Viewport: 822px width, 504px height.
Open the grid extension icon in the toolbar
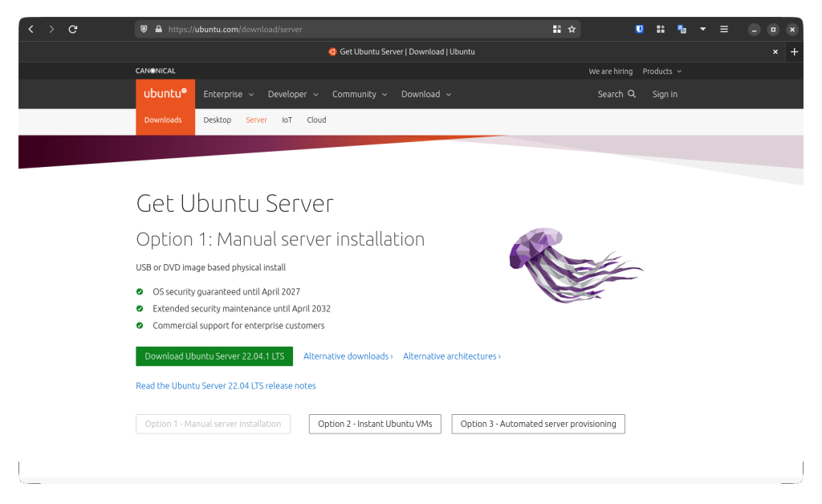[x=661, y=30]
